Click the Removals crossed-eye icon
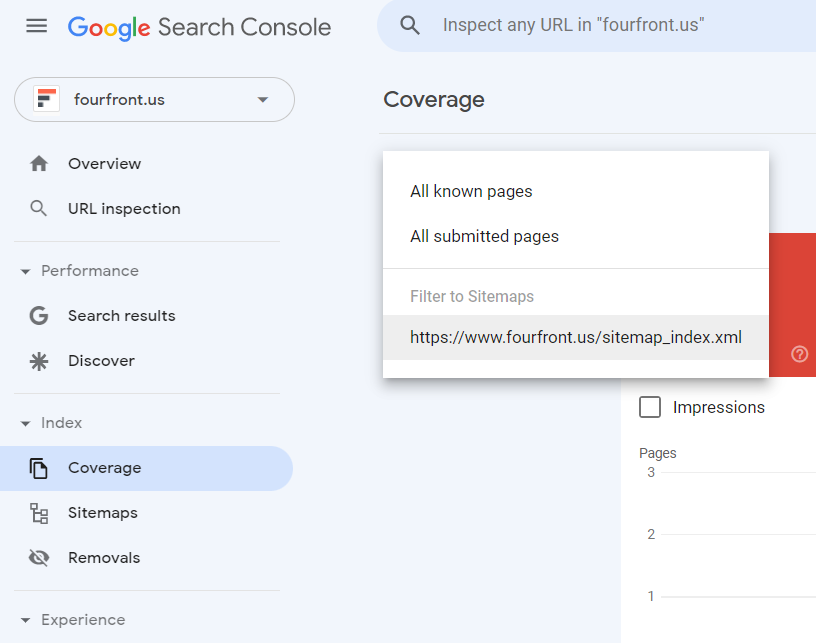The height and width of the screenshot is (643, 816). click(x=39, y=558)
